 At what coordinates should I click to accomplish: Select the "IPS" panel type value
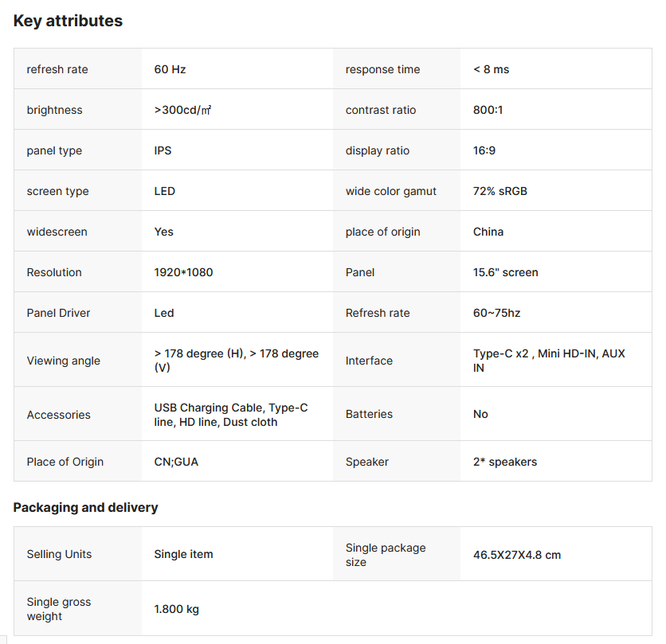pos(163,150)
